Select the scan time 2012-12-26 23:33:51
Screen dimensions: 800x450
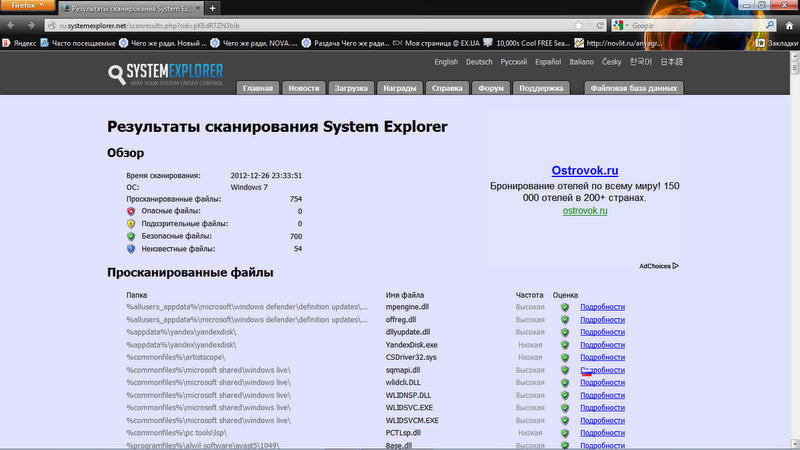click(266, 176)
